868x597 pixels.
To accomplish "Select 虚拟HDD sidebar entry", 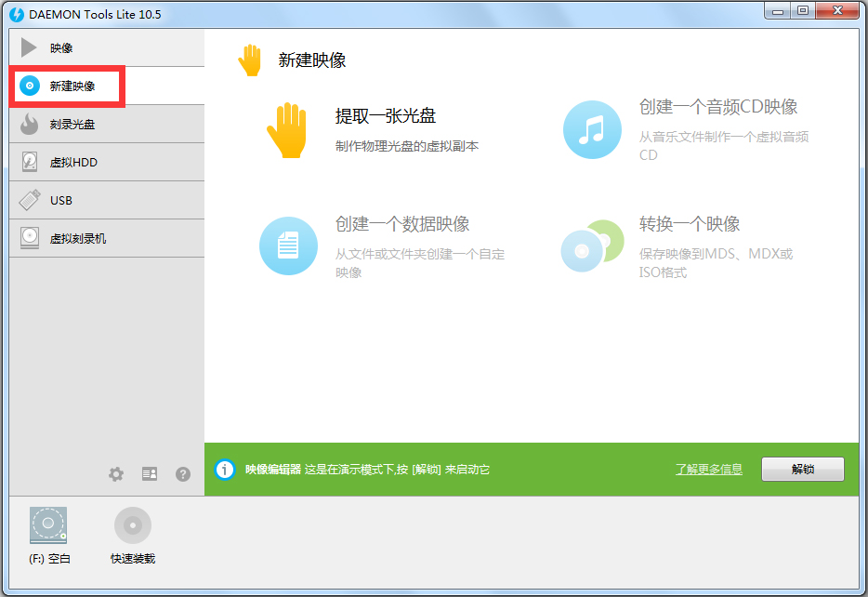I will click(107, 162).
